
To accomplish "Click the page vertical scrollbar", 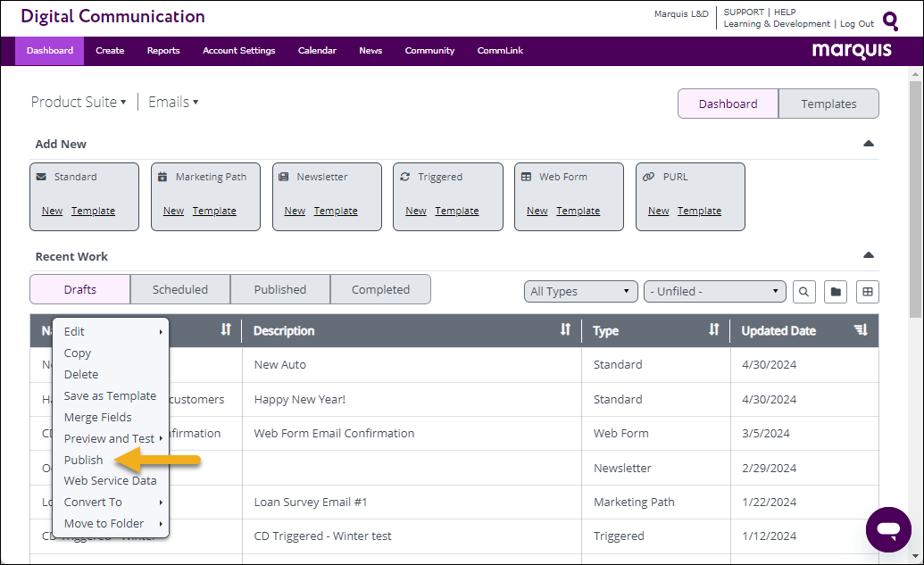I will (914, 200).
